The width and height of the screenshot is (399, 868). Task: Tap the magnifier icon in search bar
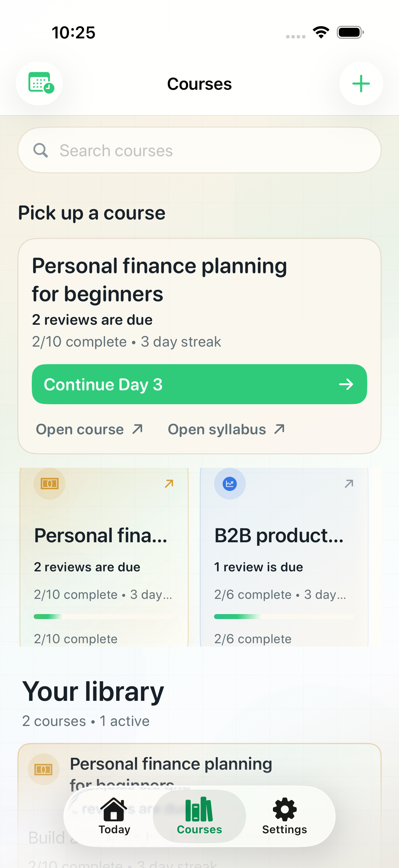tap(41, 150)
